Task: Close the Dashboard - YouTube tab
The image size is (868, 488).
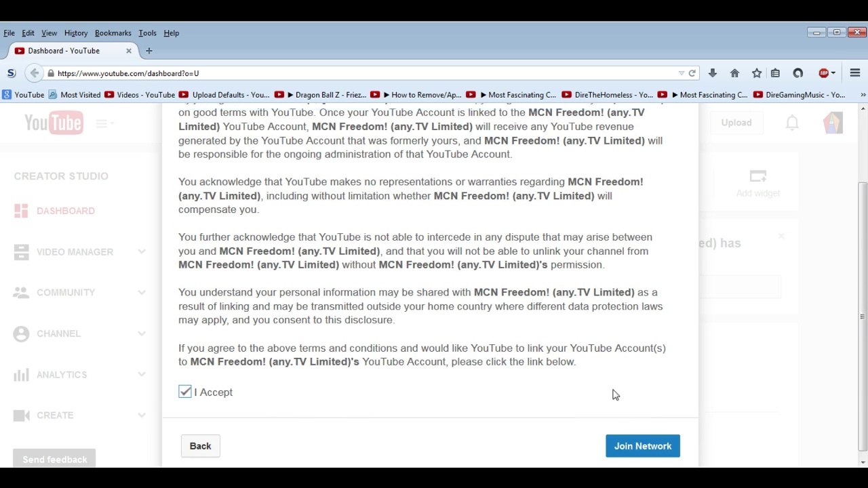Action: [128, 51]
